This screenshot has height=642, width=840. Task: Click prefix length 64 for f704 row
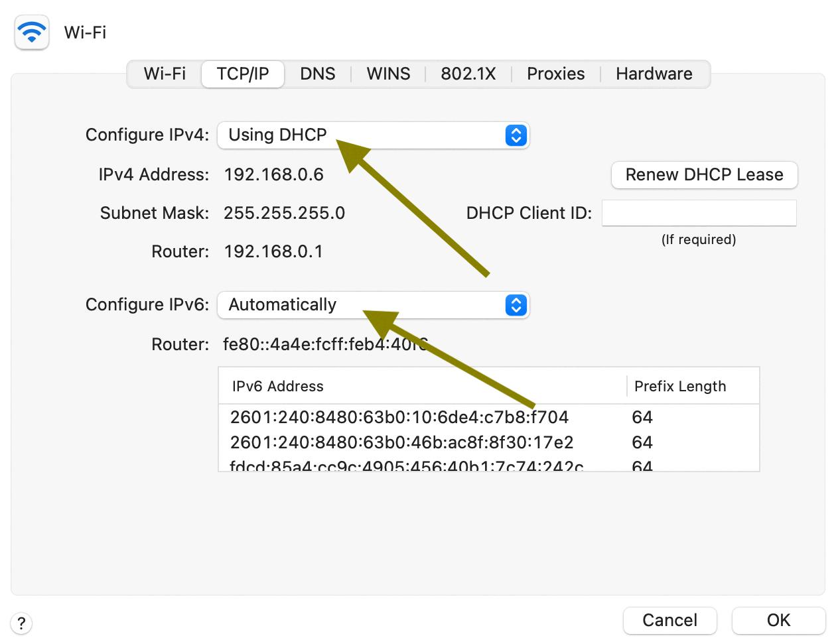[642, 417]
